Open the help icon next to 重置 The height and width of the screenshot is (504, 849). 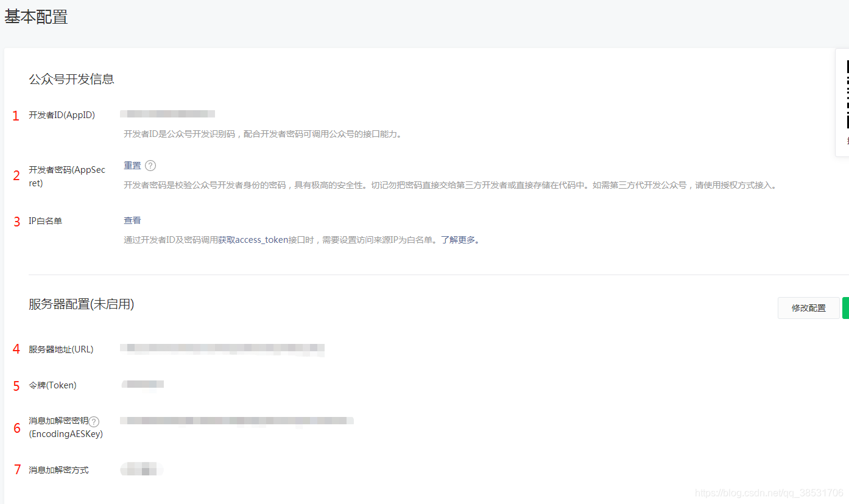click(x=150, y=166)
